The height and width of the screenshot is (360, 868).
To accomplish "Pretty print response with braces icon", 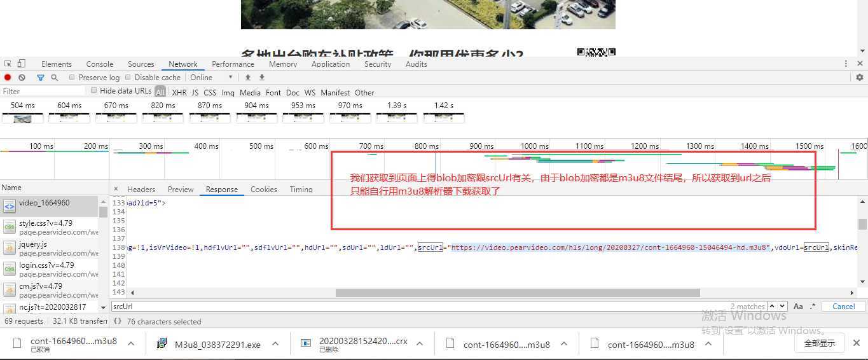I will pyautogui.click(x=118, y=321).
